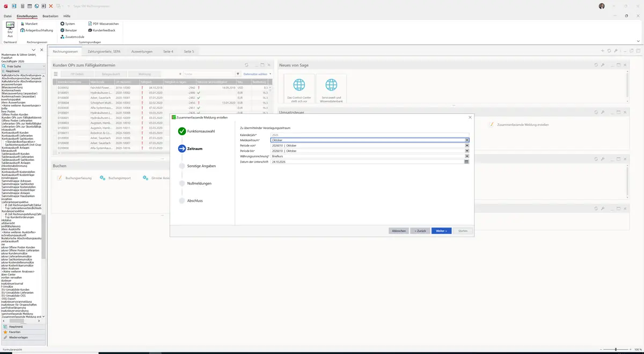This screenshot has height=354, width=644.
Task: Open the Bearbeiten menu
Action: [x=50, y=16]
